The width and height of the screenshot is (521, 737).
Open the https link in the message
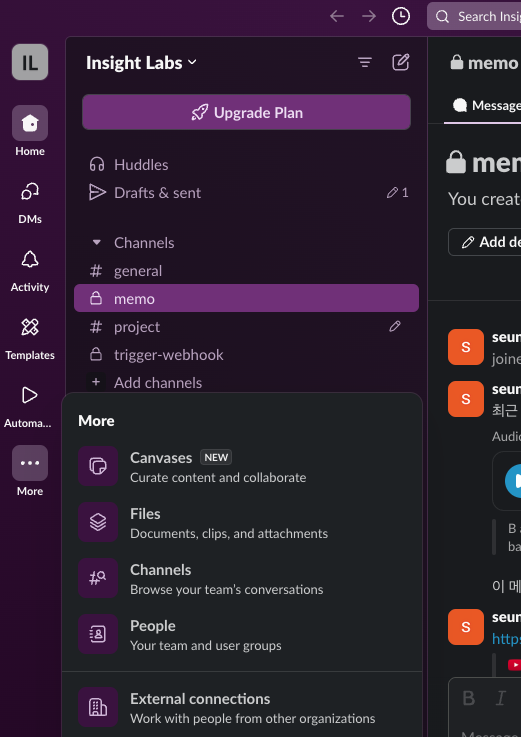(506, 638)
